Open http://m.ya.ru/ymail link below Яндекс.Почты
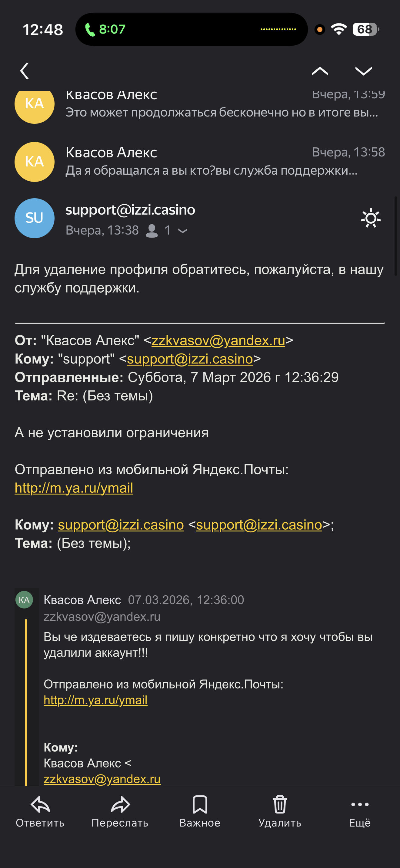Screen dimensions: 400x868 [74, 488]
